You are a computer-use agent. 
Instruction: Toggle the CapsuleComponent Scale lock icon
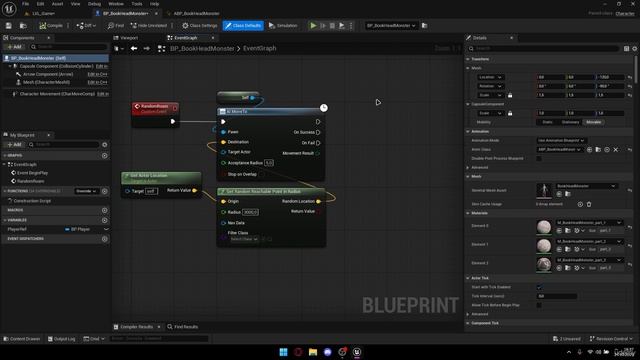point(510,113)
